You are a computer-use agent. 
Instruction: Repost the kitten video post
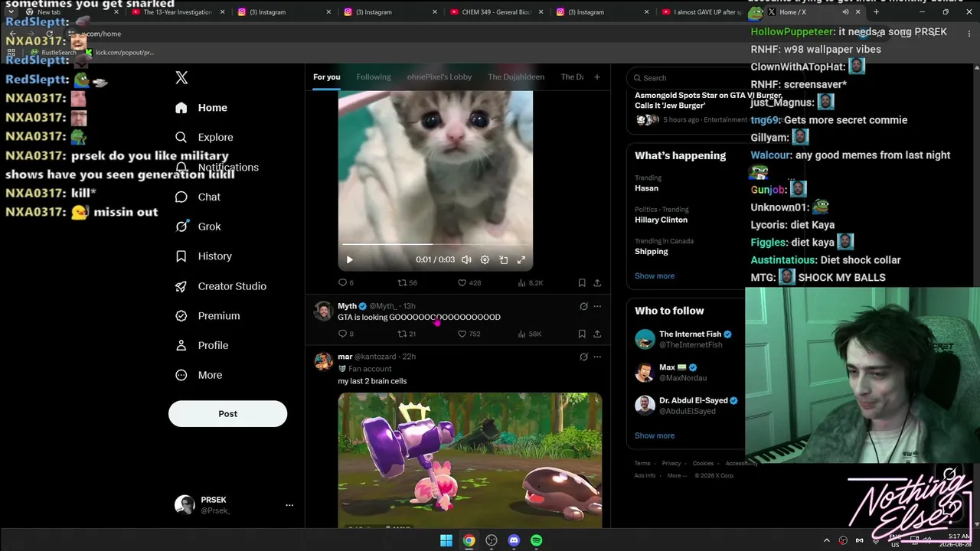(x=407, y=282)
